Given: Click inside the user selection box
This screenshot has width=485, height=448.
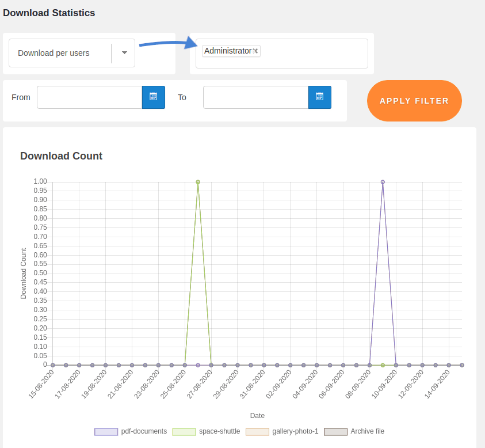Looking at the screenshot, I should (x=314, y=54).
